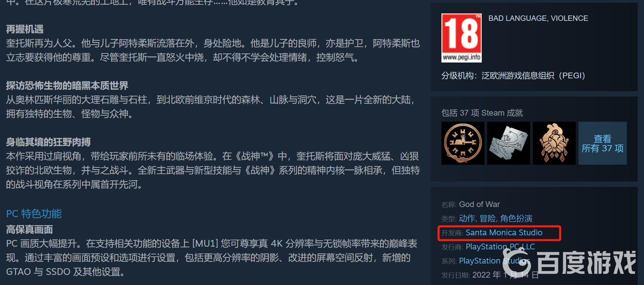Screen dimensions: 644x285
Task: Click the 再握机遇 section heading
Action: click(25, 29)
